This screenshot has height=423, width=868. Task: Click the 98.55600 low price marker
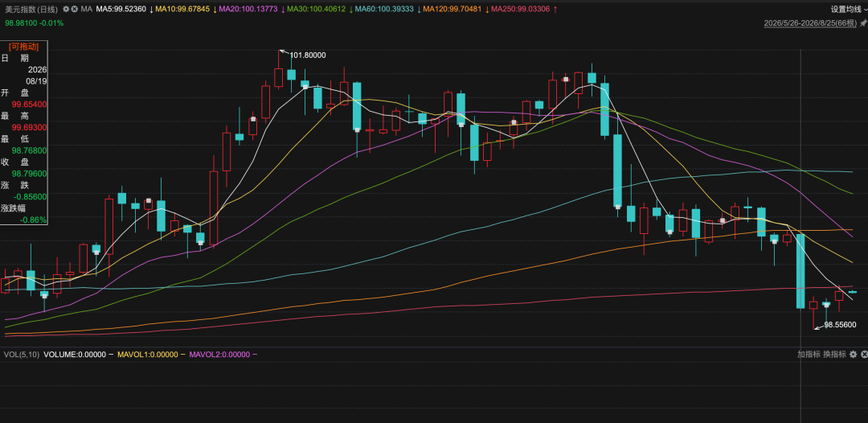point(840,324)
